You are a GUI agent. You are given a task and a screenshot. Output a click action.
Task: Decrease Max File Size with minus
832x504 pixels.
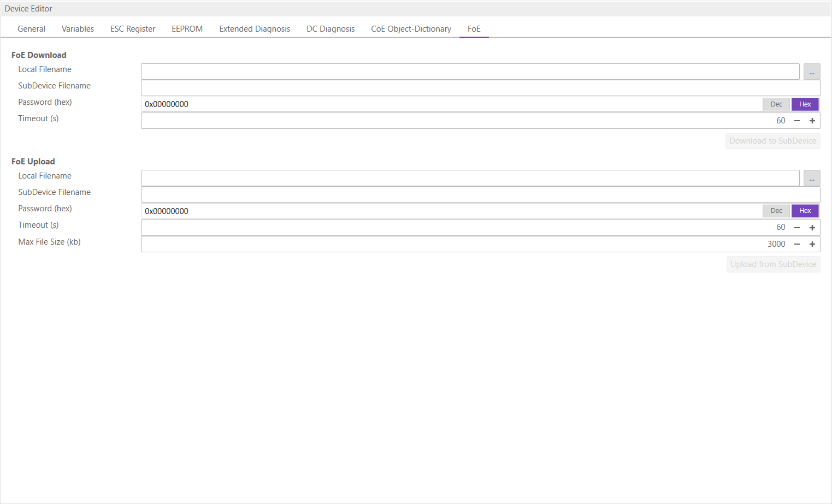(x=797, y=244)
